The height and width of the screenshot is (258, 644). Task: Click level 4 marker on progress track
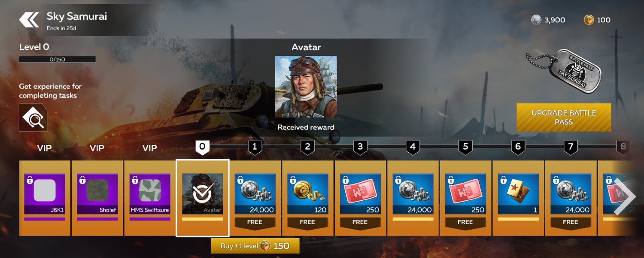pyautogui.click(x=413, y=147)
